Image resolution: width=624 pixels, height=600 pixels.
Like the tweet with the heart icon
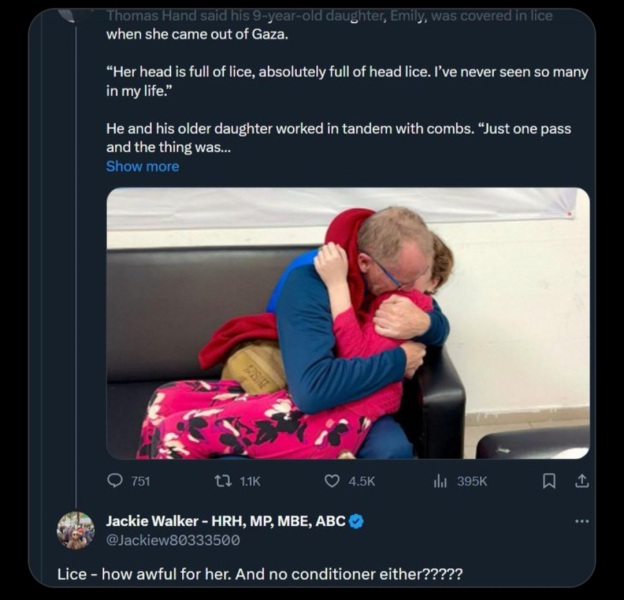(332, 481)
